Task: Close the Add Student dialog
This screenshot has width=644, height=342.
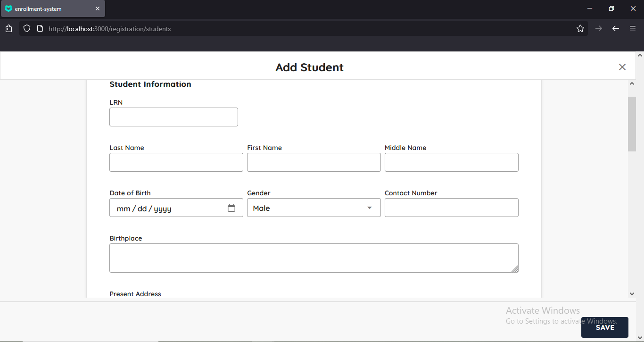Action: point(622,67)
